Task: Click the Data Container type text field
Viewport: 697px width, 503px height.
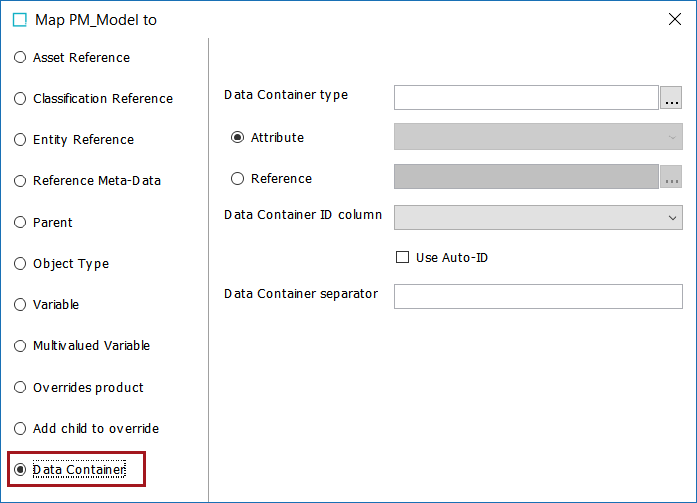Action: (525, 97)
